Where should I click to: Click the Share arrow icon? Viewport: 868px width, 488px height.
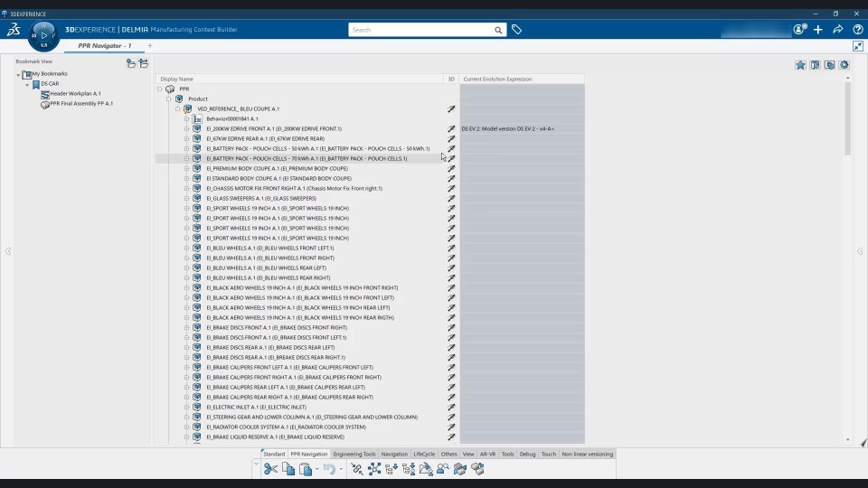(838, 29)
